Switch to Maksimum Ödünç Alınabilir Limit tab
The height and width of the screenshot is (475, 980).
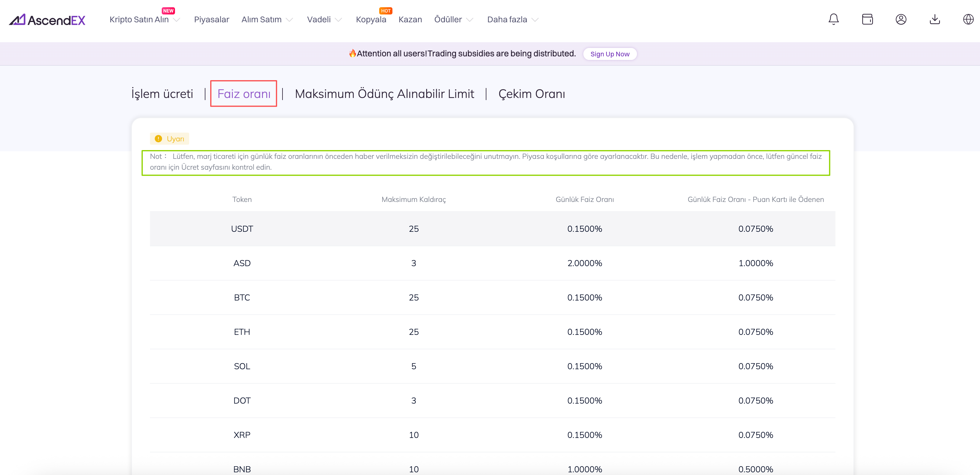pyautogui.click(x=384, y=94)
